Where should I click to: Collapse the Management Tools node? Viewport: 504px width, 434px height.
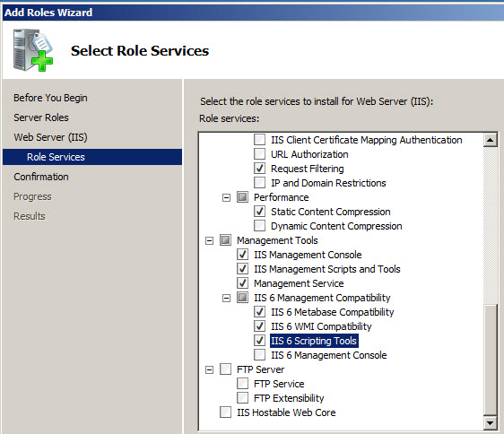(x=209, y=240)
